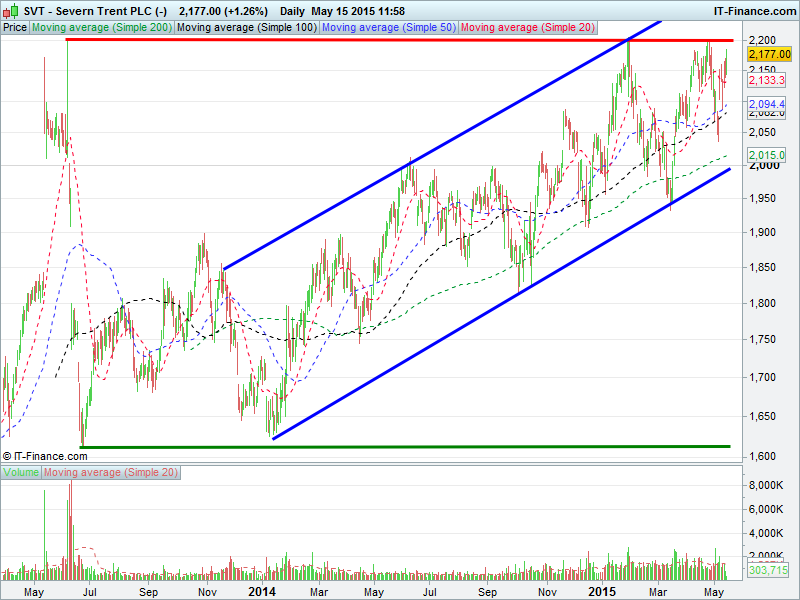Click the 200-day average value 2,015.0
This screenshot has width=800, height=600.
pyautogui.click(x=766, y=155)
